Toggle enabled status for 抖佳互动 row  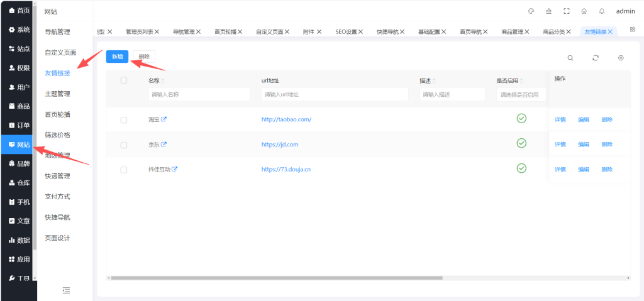(521, 168)
